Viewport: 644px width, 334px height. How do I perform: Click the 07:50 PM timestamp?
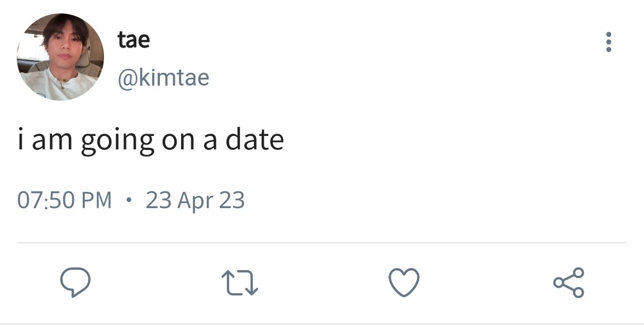click(x=64, y=200)
